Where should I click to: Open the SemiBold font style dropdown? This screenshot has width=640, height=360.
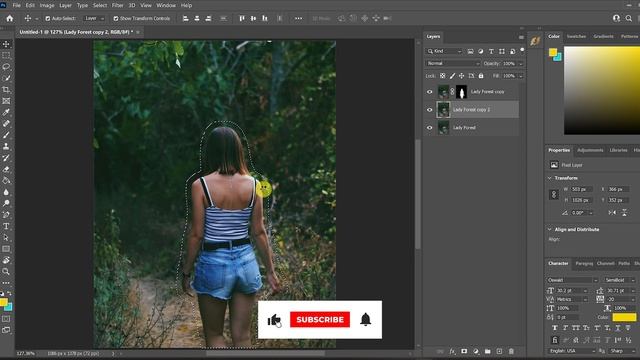pyautogui.click(x=620, y=280)
